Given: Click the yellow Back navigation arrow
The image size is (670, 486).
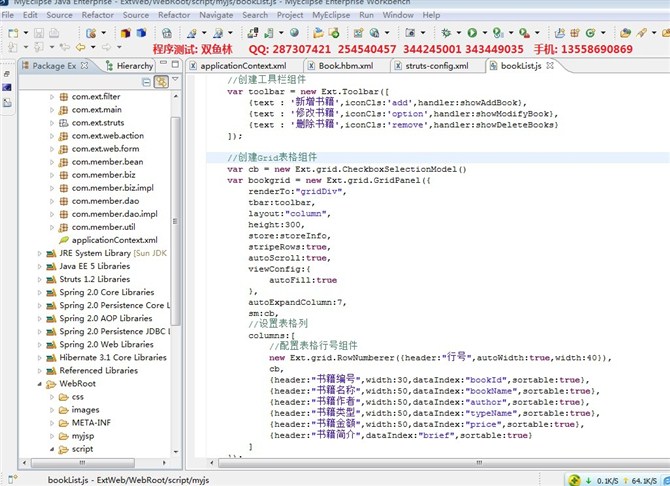Looking at the screenshot, I should tap(80, 47).
